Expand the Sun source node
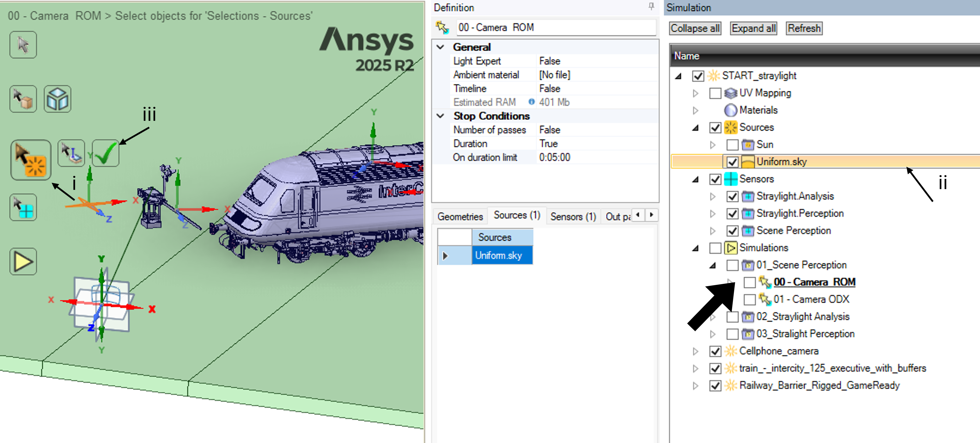980x443 pixels. click(713, 145)
